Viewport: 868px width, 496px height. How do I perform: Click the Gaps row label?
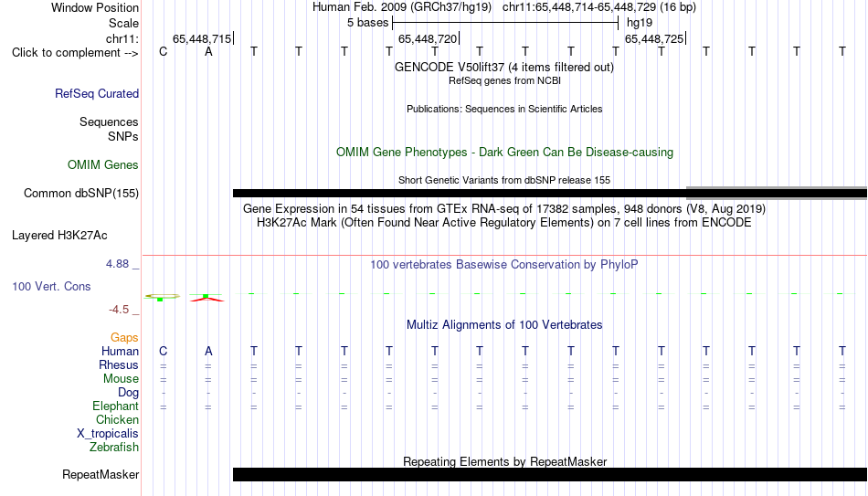click(124, 338)
